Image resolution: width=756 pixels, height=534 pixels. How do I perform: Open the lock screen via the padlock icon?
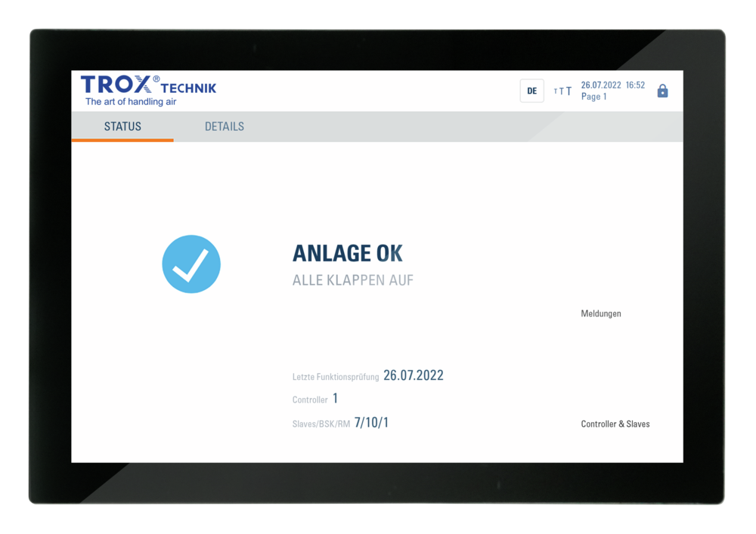(663, 90)
